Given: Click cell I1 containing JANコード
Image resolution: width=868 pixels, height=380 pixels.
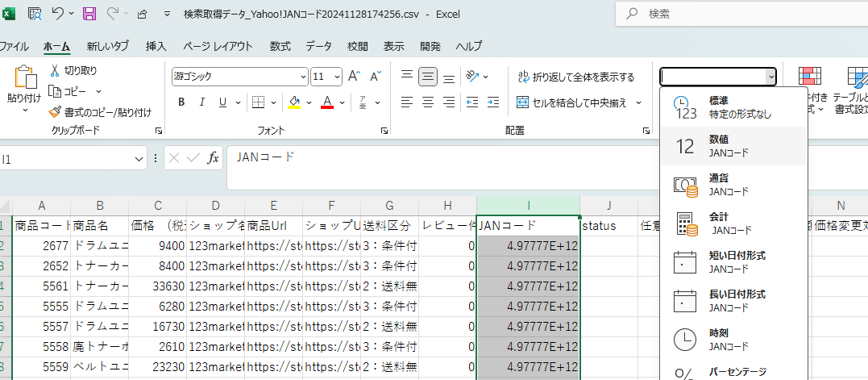Looking at the screenshot, I should [528, 225].
